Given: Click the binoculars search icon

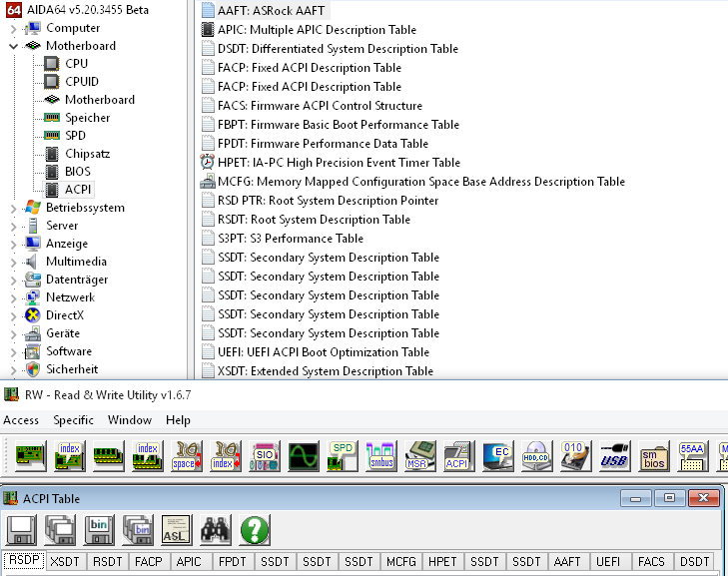Looking at the screenshot, I should click(216, 530).
